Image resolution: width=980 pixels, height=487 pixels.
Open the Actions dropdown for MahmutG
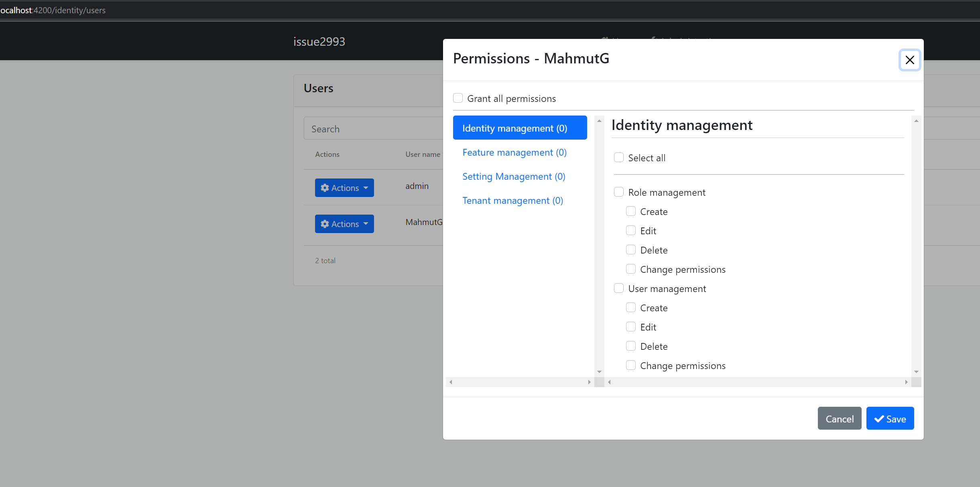tap(344, 223)
